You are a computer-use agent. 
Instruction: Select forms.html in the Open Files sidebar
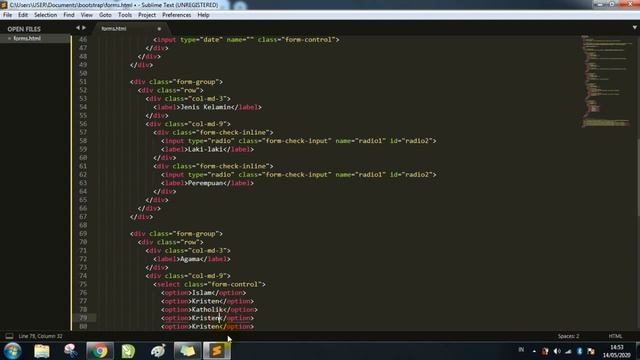coord(27,38)
